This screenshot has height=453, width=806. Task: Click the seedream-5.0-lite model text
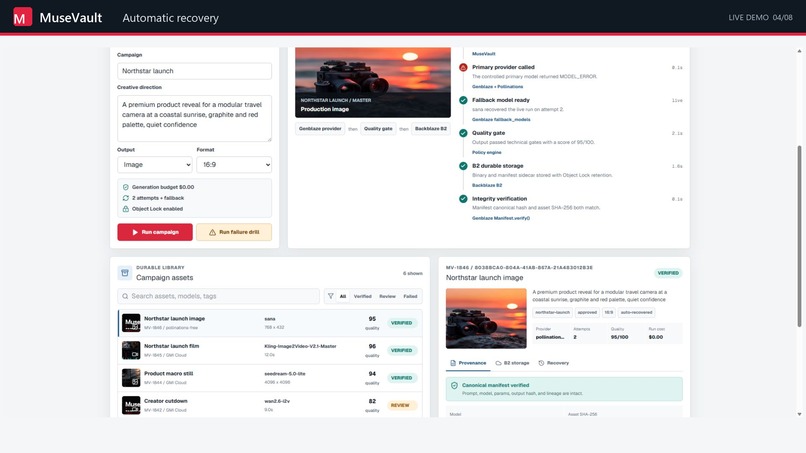coord(285,374)
